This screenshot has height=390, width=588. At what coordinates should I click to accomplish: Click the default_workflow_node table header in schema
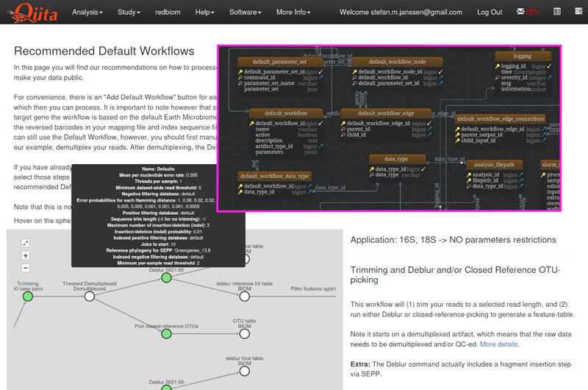coord(397,62)
